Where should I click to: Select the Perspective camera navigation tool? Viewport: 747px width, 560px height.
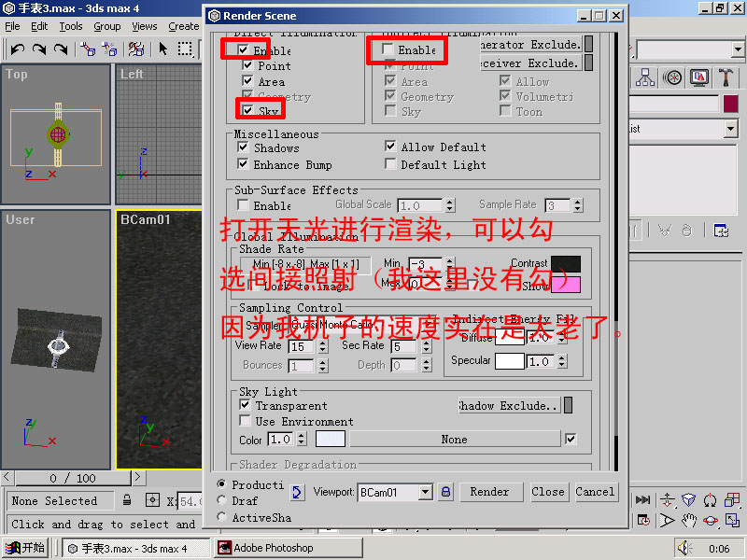click(689, 499)
